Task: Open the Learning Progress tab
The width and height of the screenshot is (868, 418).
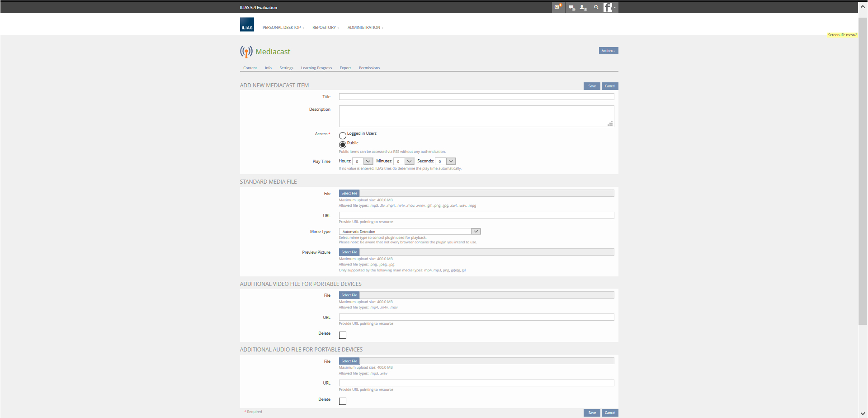Action: tap(316, 68)
